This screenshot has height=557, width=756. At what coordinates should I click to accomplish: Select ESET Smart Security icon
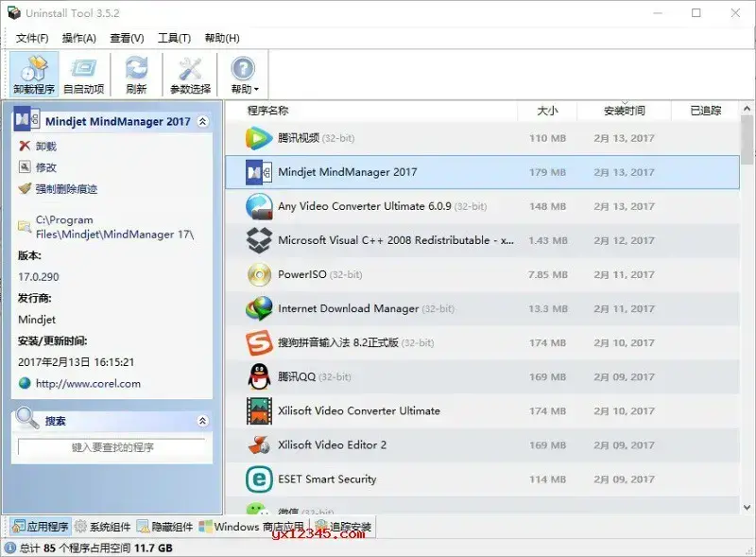coord(259,479)
